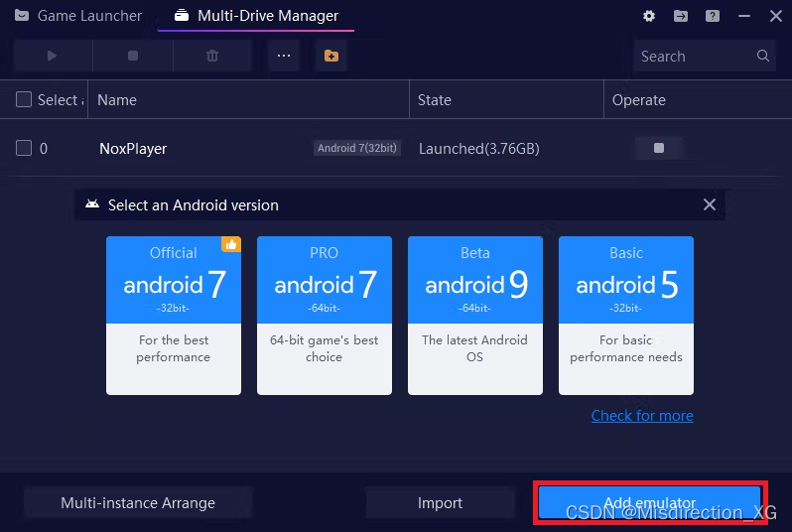792x532 pixels.
Task: Close the Multi-Drive Manager window
Action: 776,16
